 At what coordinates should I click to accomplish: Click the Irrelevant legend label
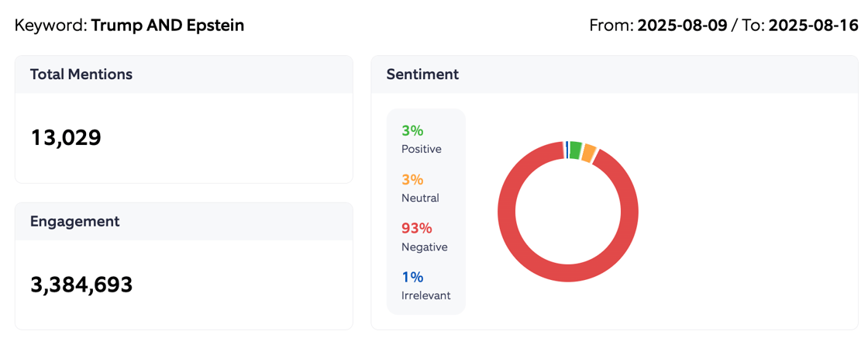coord(425,295)
